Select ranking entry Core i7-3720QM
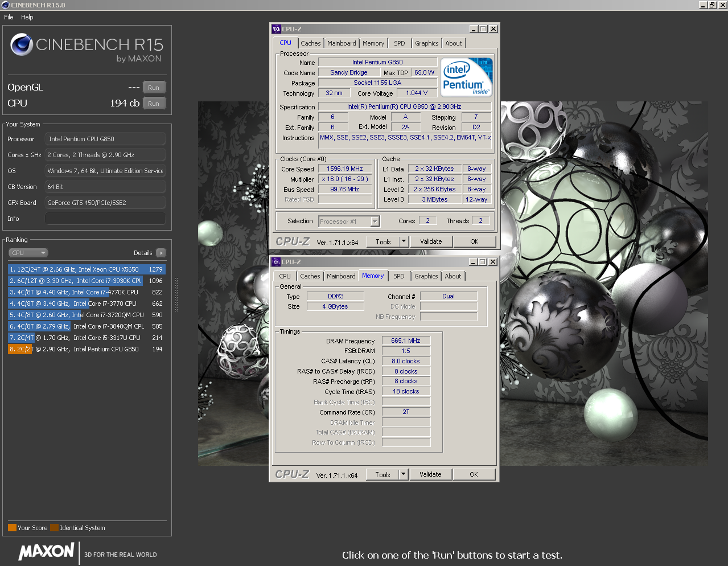728x566 pixels. coord(87,315)
